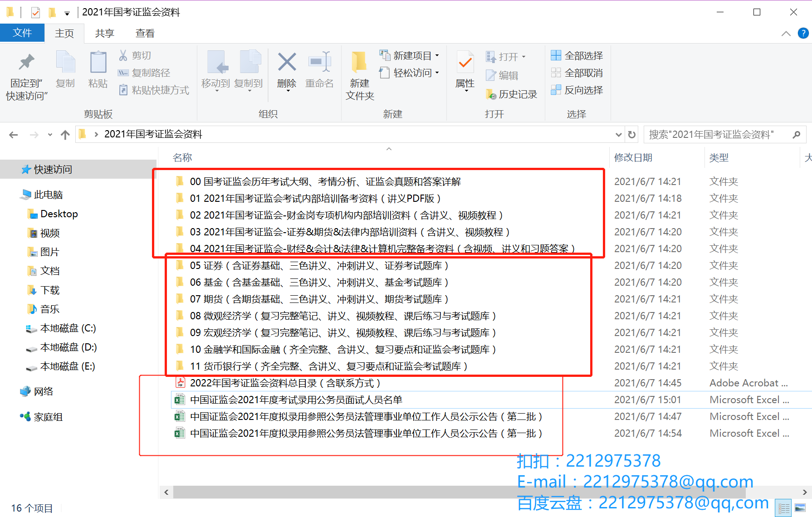The height and width of the screenshot is (517, 812).
Task: Select Network (网络) in sidebar
Action: (37, 391)
